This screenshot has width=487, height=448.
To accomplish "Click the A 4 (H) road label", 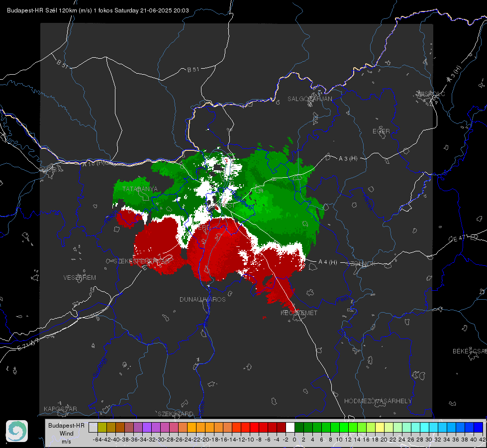I will [328, 262].
